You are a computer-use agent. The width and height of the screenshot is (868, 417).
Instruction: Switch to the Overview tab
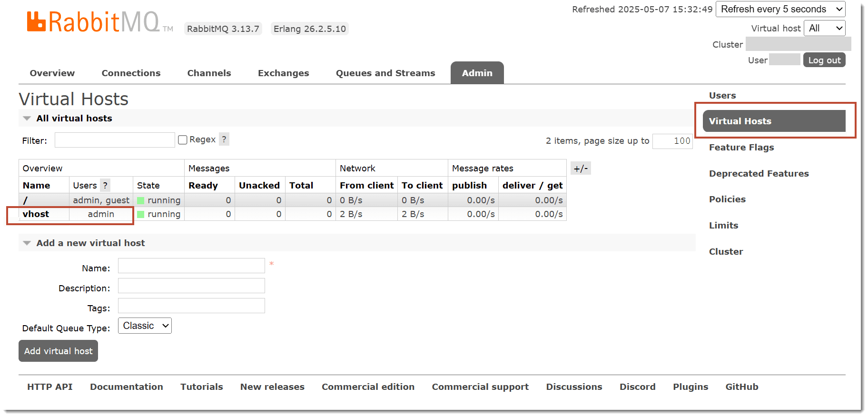52,73
